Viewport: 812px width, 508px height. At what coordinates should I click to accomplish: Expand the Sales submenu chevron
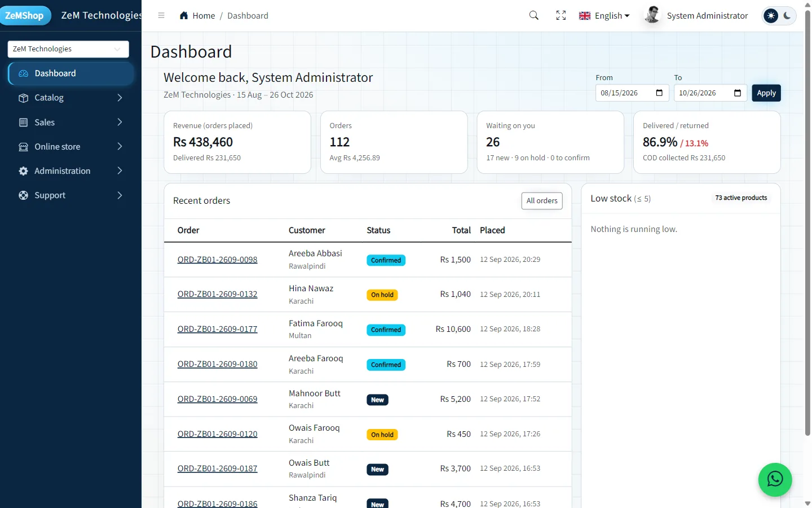120,122
